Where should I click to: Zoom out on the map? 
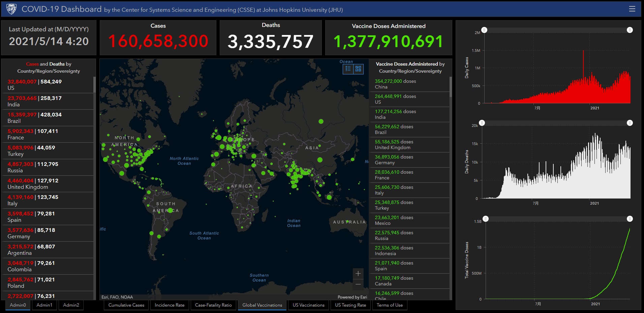(x=358, y=284)
